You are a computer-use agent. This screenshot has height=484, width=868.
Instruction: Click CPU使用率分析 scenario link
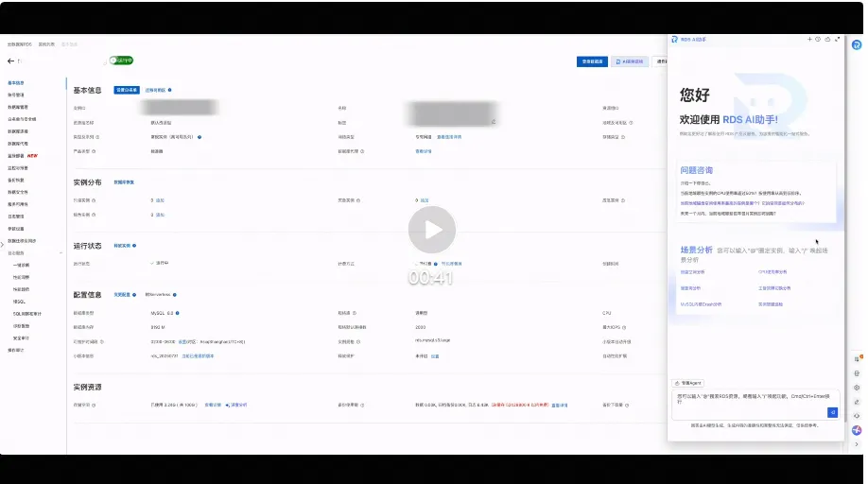point(773,272)
